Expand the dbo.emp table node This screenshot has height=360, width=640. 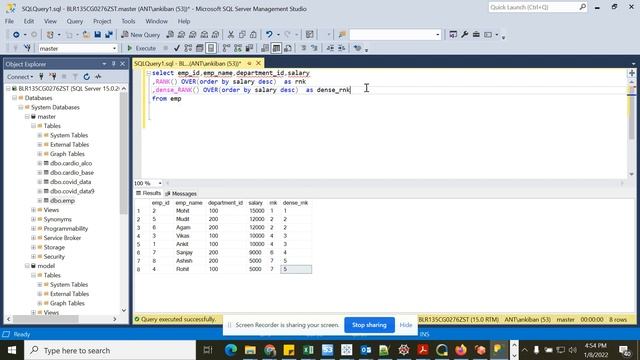tap(40, 200)
